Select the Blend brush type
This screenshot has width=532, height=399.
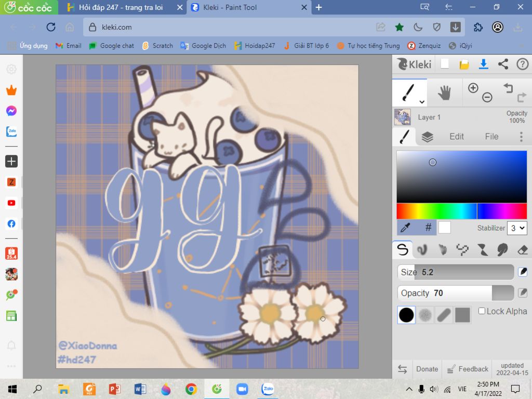coord(422,250)
